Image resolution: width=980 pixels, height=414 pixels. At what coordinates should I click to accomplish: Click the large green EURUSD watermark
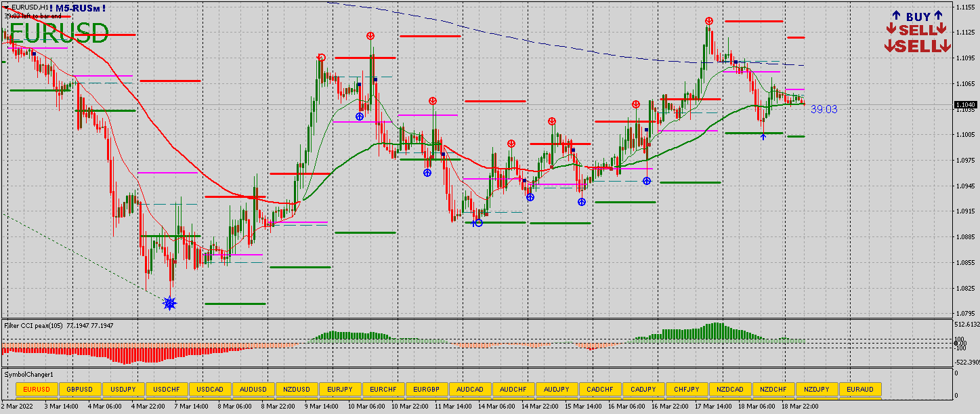point(58,33)
